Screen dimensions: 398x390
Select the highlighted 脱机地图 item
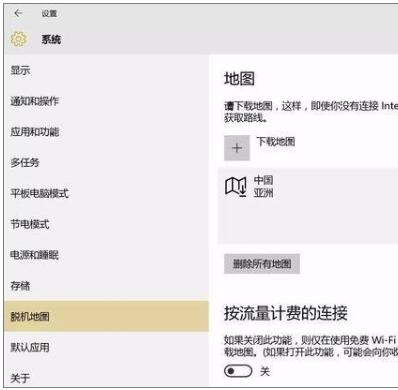tap(107, 316)
